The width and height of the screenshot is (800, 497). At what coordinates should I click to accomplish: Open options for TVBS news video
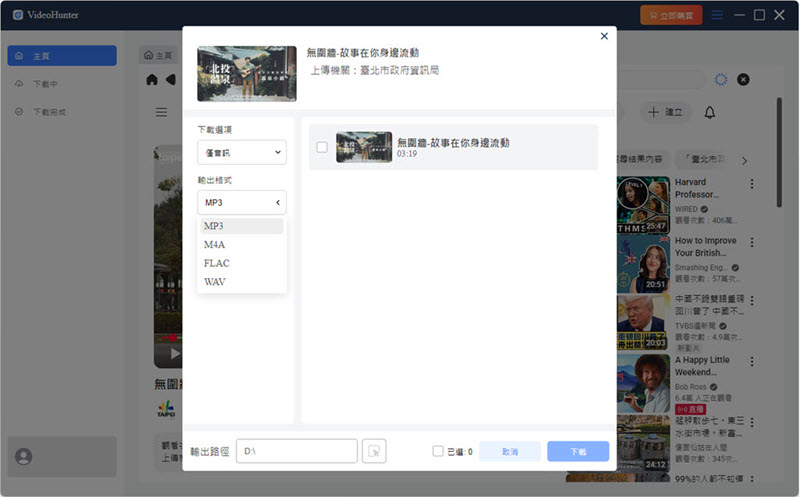[752, 301]
